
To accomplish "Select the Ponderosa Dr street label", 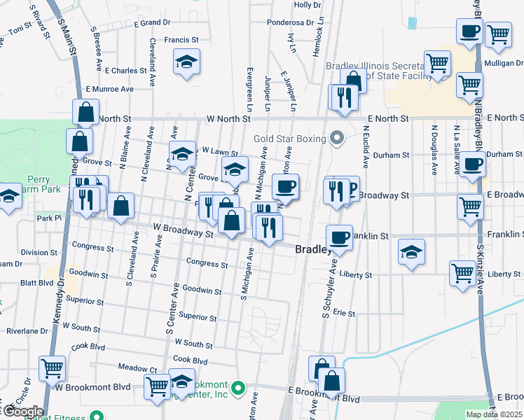I will (x=291, y=22).
